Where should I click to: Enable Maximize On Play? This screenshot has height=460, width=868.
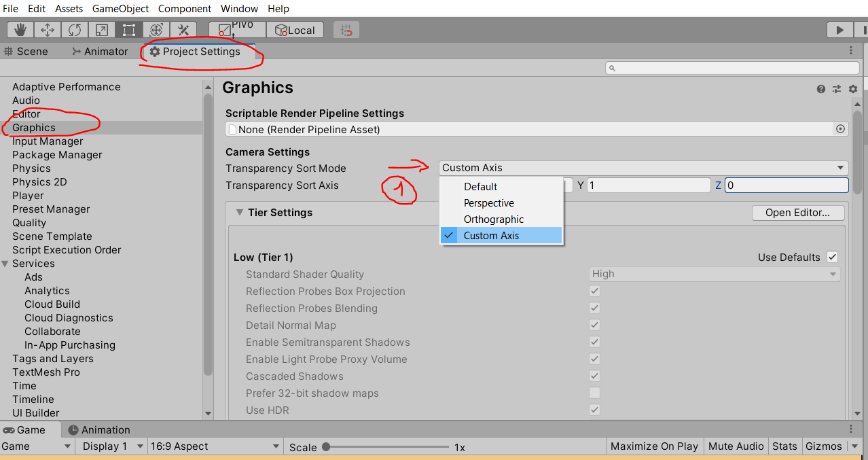point(654,446)
